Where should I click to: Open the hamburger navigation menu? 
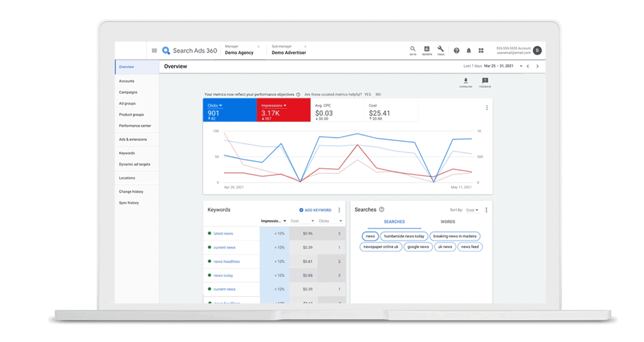click(x=154, y=51)
